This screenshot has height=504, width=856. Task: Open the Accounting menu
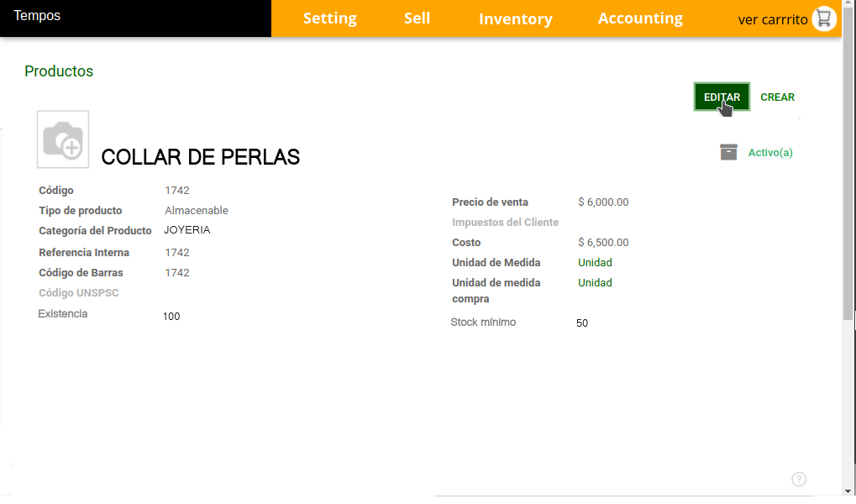tap(640, 18)
